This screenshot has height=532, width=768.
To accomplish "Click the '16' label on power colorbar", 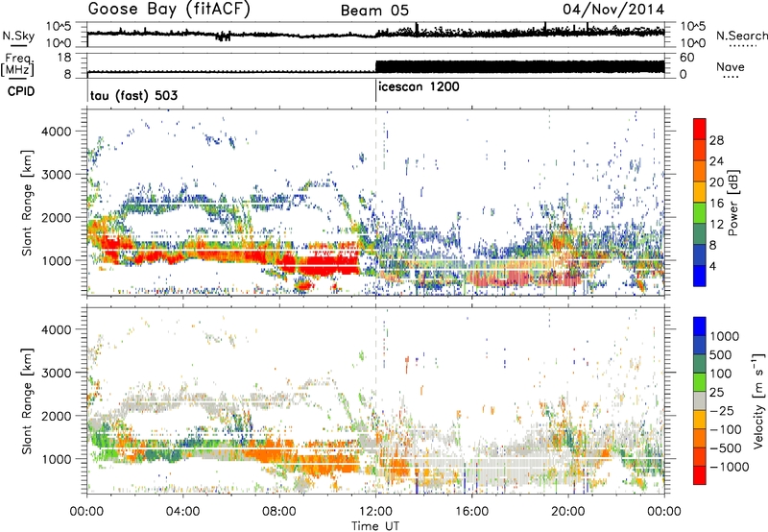I will click(716, 204).
